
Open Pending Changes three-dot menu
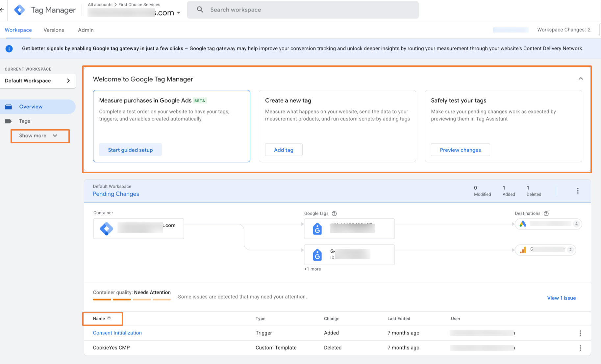click(x=578, y=191)
